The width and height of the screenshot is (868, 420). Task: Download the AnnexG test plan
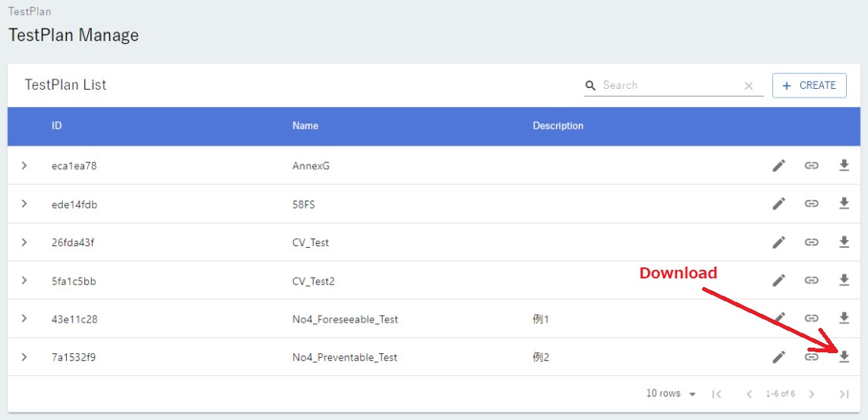tap(844, 165)
